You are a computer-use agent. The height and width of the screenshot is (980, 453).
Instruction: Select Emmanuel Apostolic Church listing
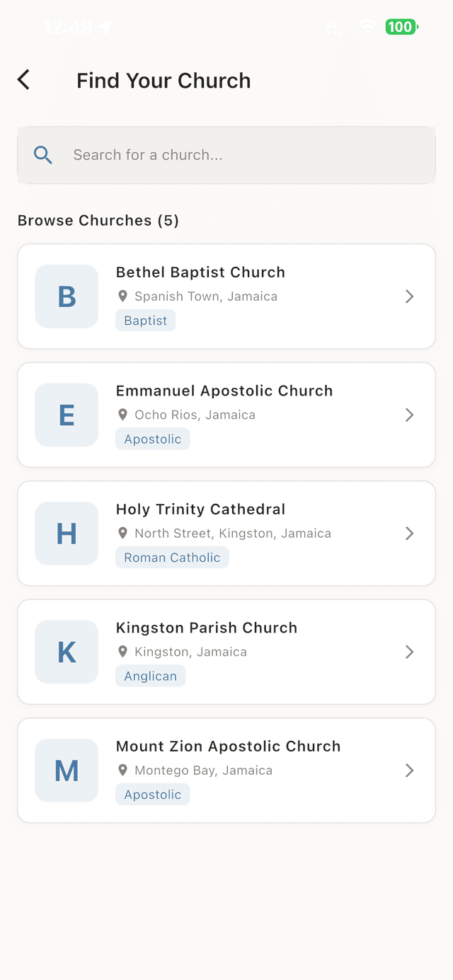pyautogui.click(x=226, y=415)
